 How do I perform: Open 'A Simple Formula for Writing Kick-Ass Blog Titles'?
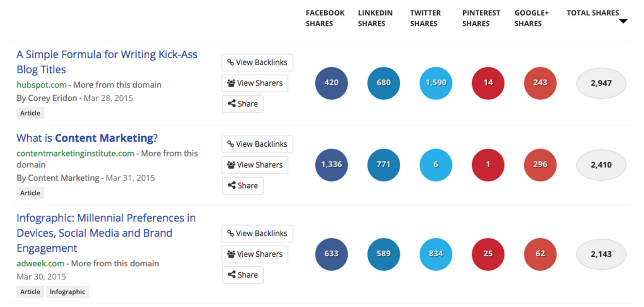[107, 62]
